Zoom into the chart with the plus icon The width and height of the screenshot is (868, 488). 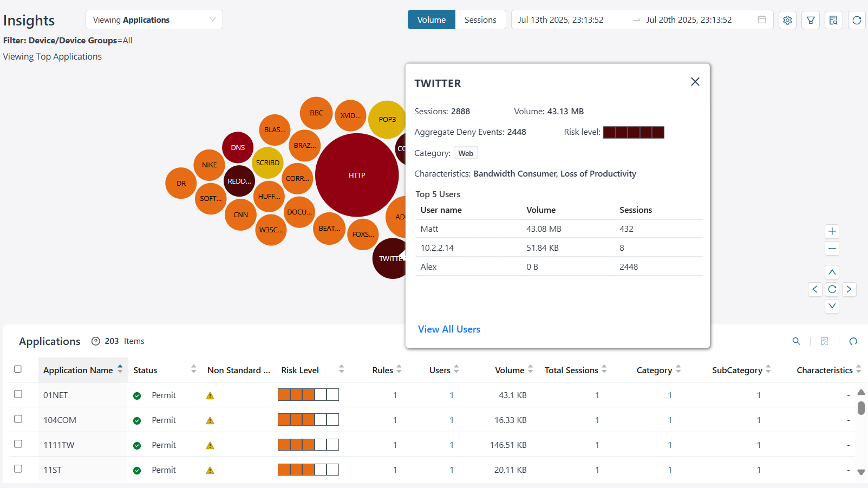[x=832, y=231]
